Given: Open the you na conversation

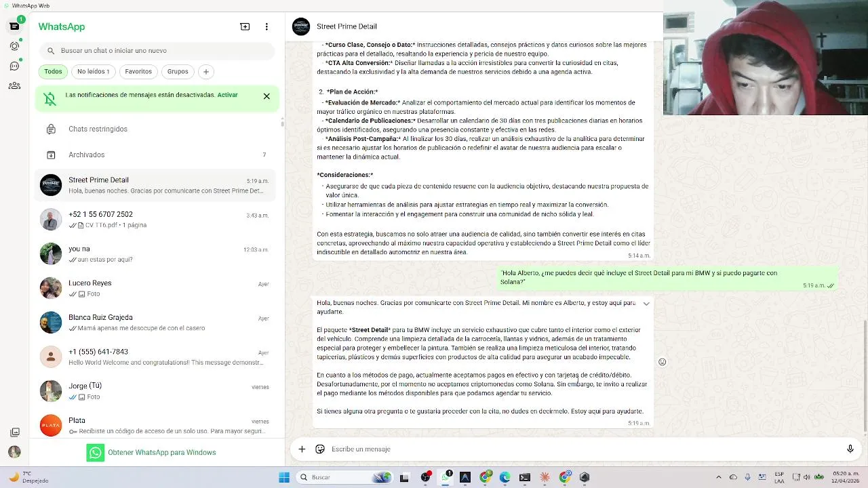Looking at the screenshot, I should pos(157,253).
